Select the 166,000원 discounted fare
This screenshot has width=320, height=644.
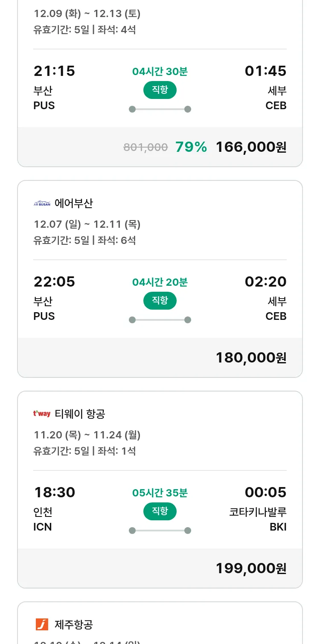point(251,147)
